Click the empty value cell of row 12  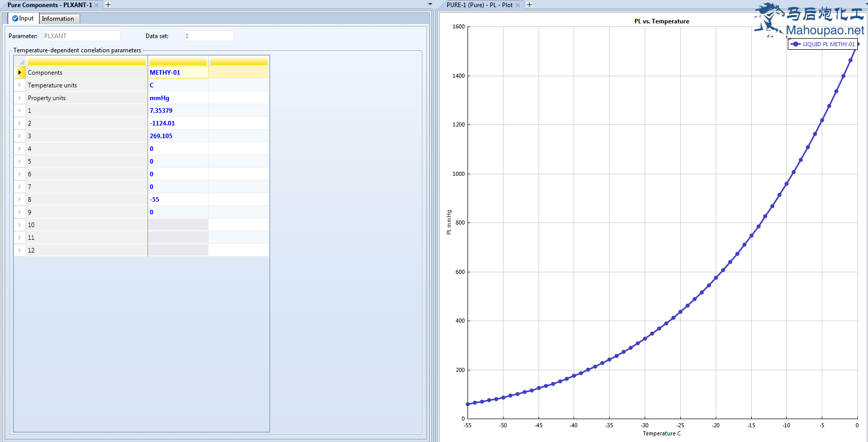pos(178,250)
